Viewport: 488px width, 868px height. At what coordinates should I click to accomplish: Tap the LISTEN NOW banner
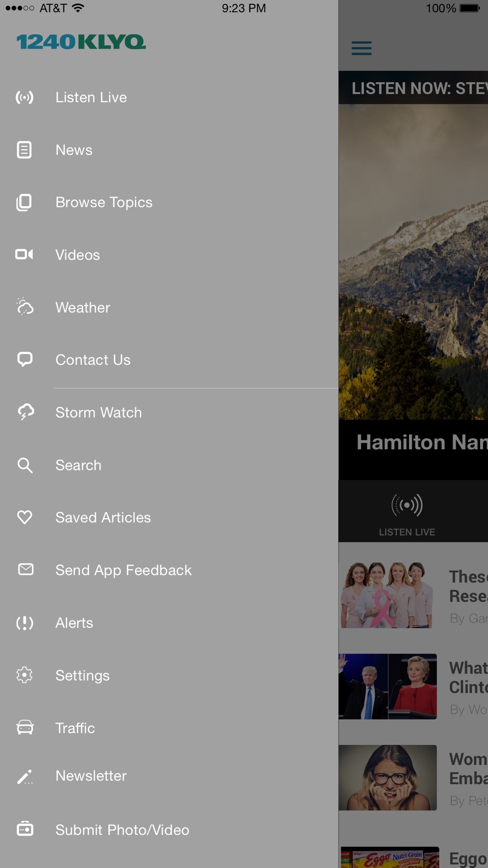tap(413, 88)
